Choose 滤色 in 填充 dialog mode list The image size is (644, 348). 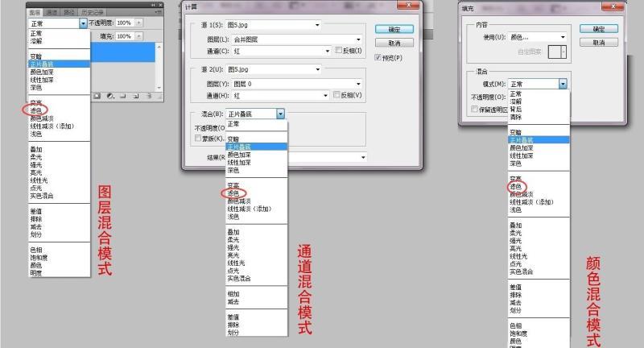515,187
